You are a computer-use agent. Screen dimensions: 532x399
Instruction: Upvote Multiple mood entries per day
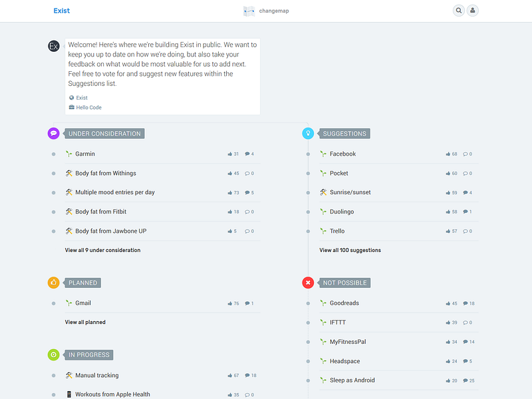point(230,193)
